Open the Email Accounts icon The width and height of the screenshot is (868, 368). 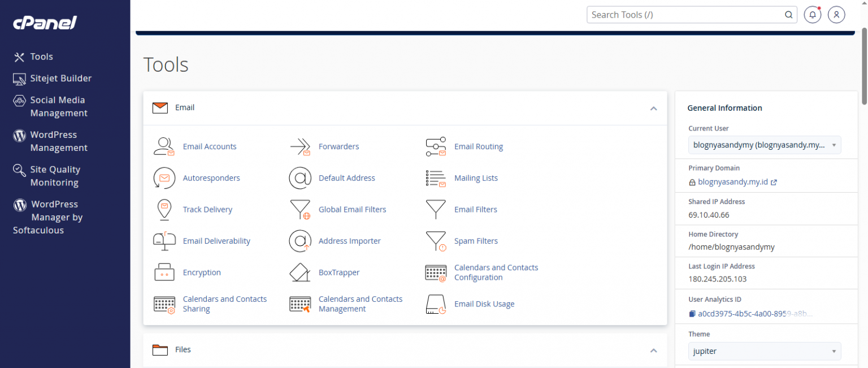click(164, 146)
